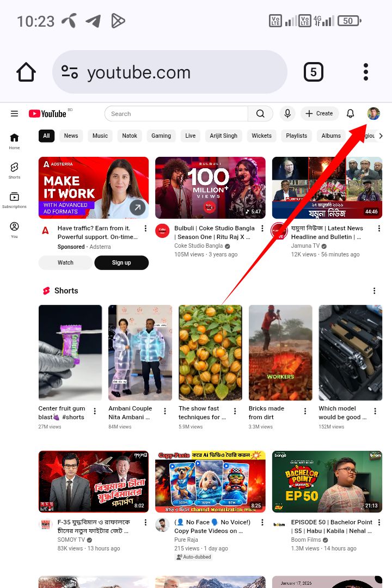The image size is (392, 588).
Task: Go to the YouTube logo home link
Action: [x=48, y=114]
